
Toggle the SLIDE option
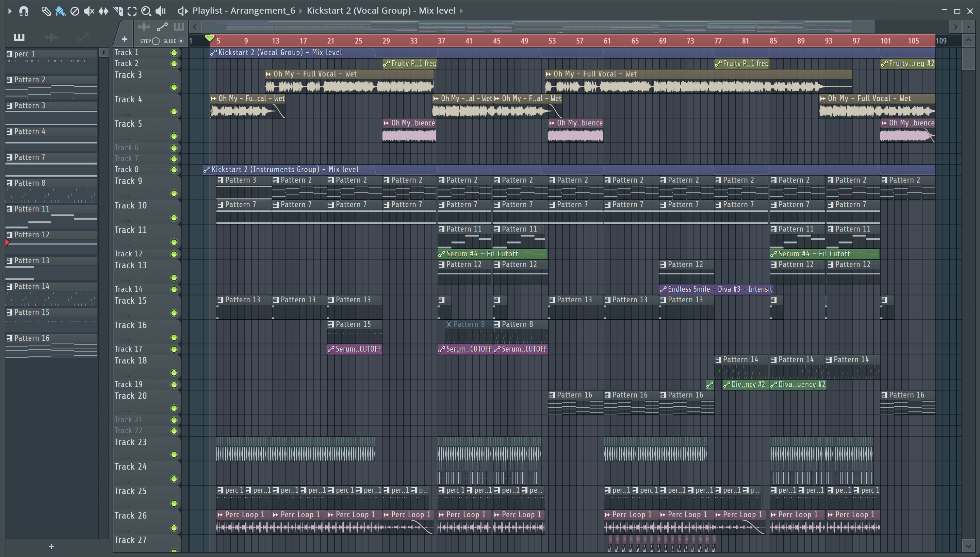(181, 41)
